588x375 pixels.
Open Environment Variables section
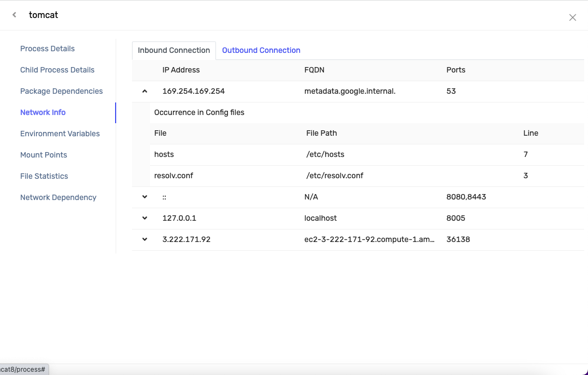(x=60, y=134)
